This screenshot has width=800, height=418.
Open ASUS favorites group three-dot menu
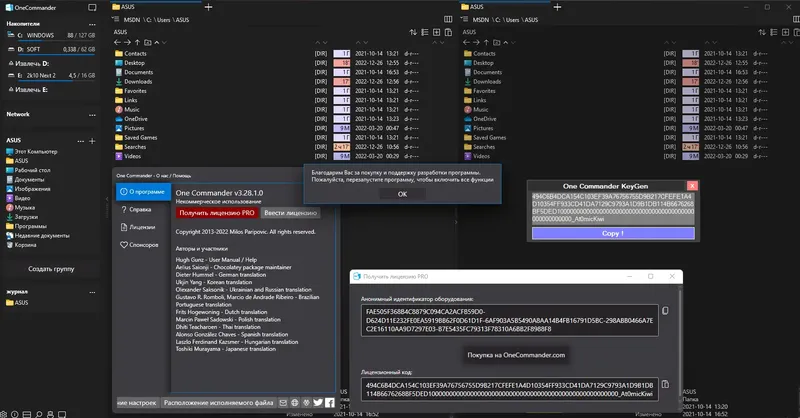[x=81, y=141]
